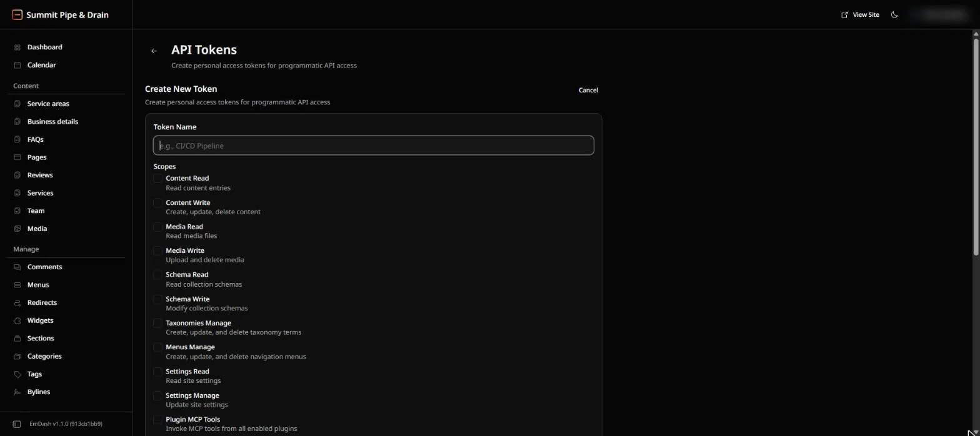The height and width of the screenshot is (436, 980).
Task: Check the Media Read scope
Action: (x=157, y=227)
